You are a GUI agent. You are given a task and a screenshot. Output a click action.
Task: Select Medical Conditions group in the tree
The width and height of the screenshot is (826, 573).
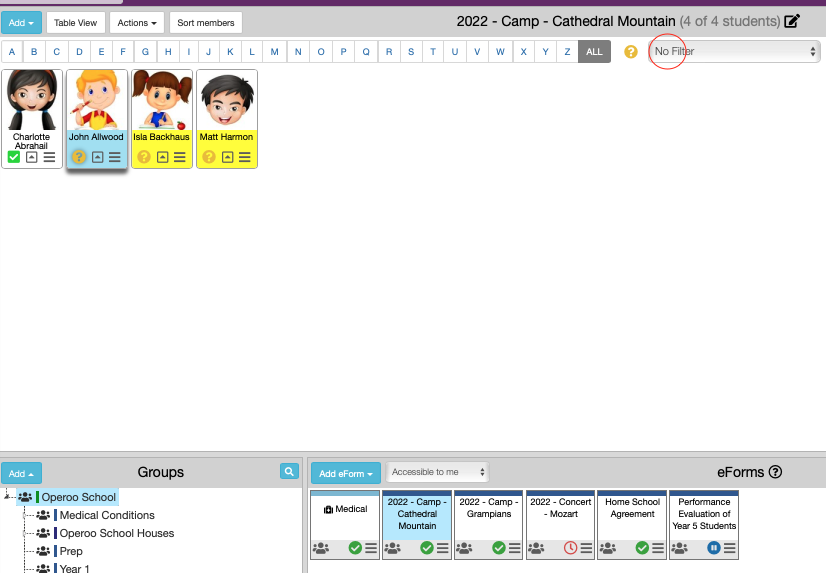108,515
